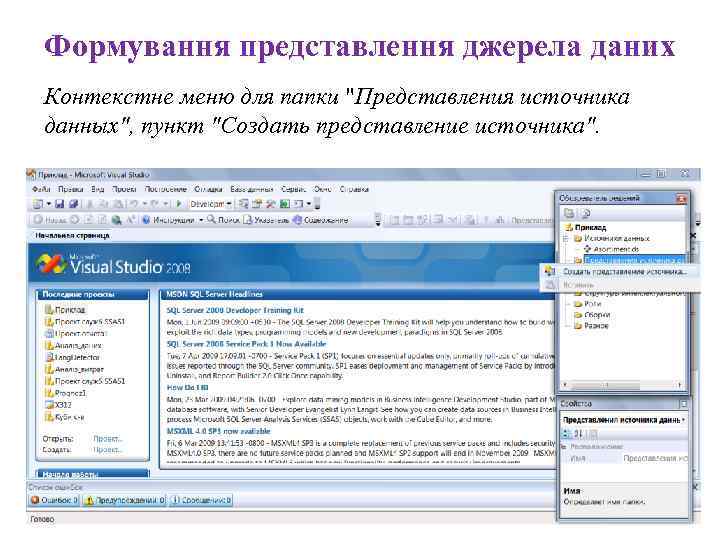Open SQL Server 2008 Developer Training Kit headline
Image resolution: width=720 pixels, height=540 pixels.
tap(235, 310)
